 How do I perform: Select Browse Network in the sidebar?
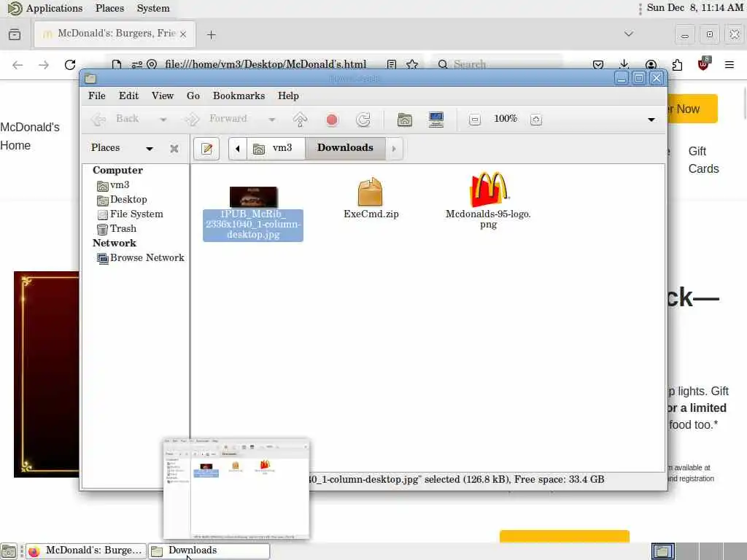(141, 258)
